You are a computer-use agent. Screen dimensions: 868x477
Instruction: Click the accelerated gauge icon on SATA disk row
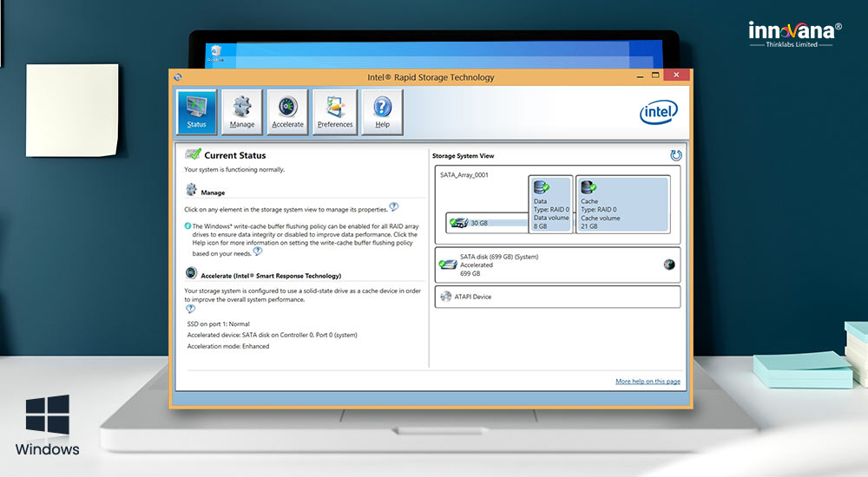click(669, 265)
